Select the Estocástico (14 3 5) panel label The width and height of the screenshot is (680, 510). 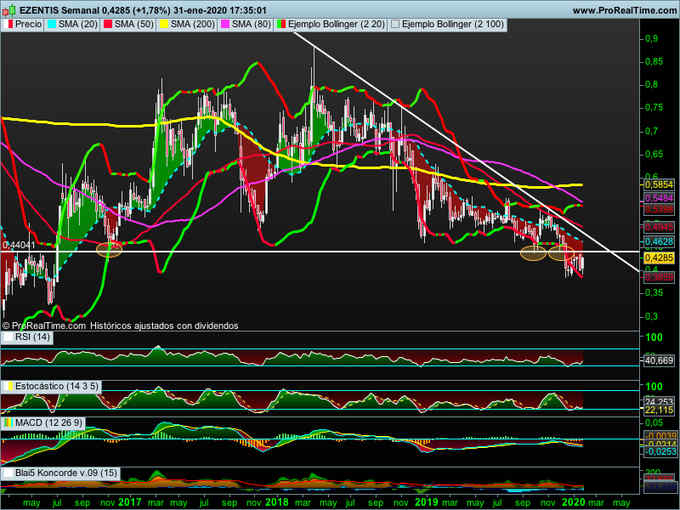(x=57, y=386)
